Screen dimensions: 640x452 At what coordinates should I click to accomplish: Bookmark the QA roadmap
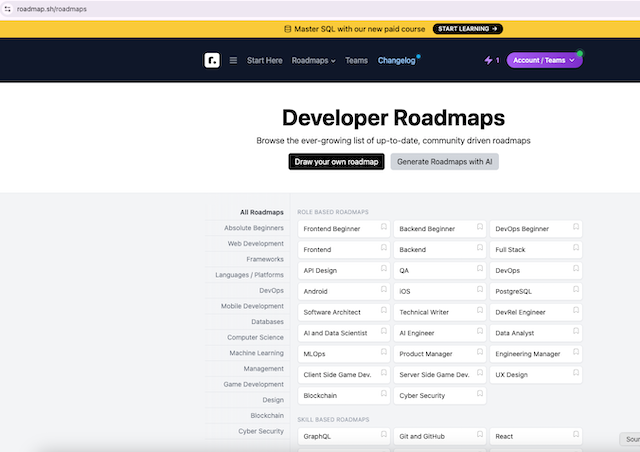coord(480,268)
